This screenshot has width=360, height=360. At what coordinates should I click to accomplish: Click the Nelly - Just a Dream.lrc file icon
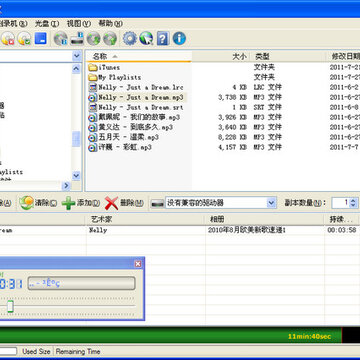[x=92, y=87]
